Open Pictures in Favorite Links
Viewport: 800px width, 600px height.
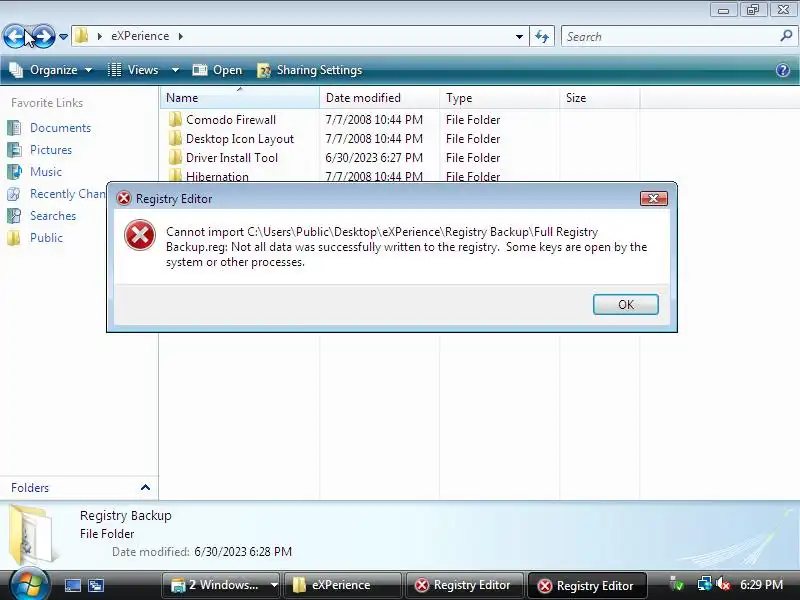[51, 149]
